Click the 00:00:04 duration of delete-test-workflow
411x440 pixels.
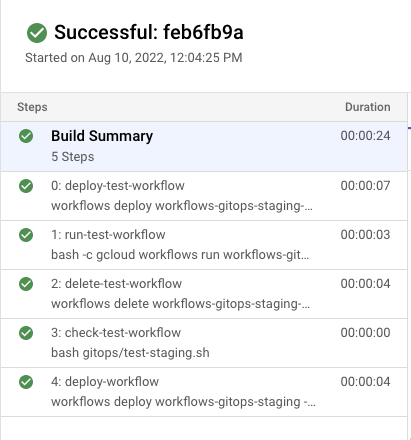click(x=365, y=284)
